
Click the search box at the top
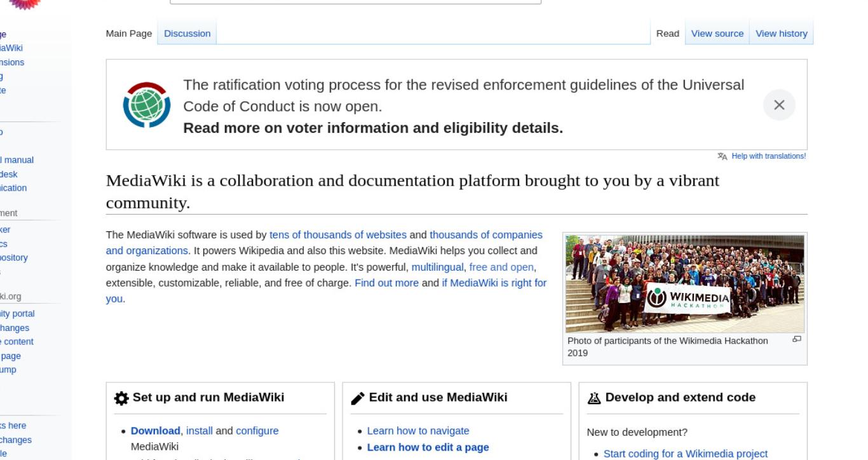click(356, 2)
